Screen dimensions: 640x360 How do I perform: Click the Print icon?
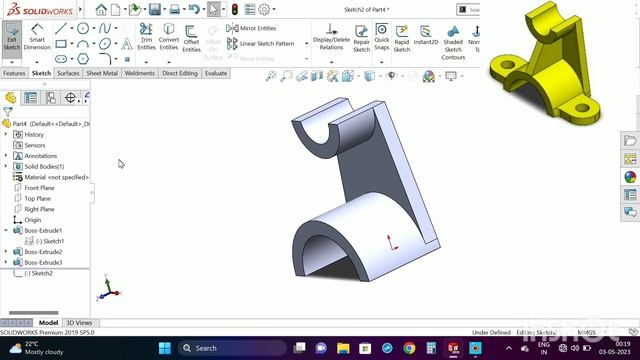(175, 9)
